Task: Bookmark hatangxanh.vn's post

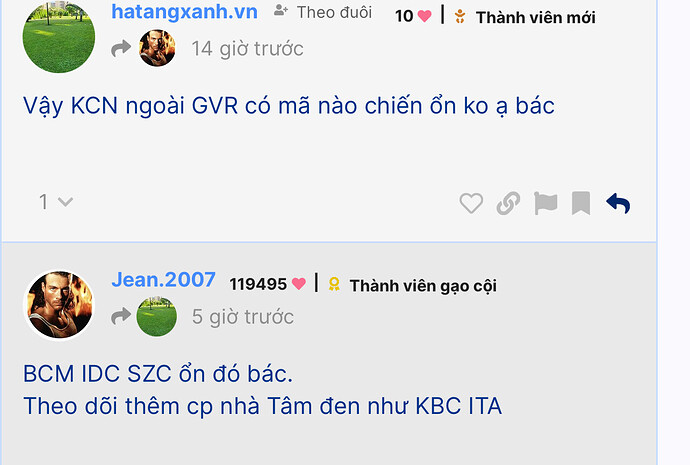Action: point(581,203)
